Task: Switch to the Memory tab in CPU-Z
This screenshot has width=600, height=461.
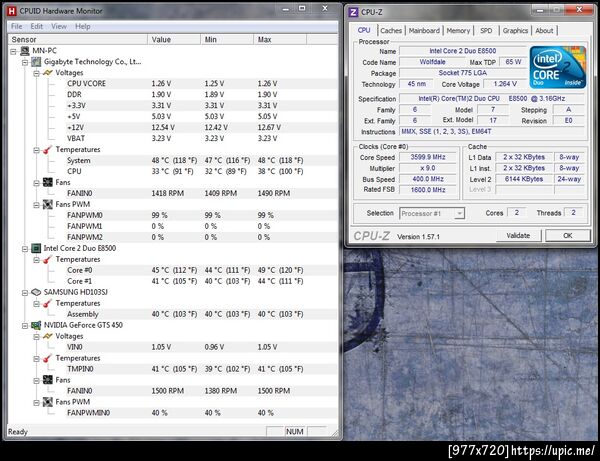Action: click(x=458, y=31)
